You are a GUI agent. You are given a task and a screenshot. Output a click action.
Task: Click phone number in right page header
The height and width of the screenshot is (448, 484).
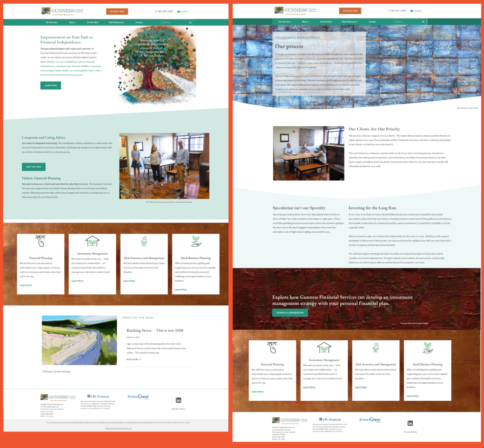click(x=397, y=11)
